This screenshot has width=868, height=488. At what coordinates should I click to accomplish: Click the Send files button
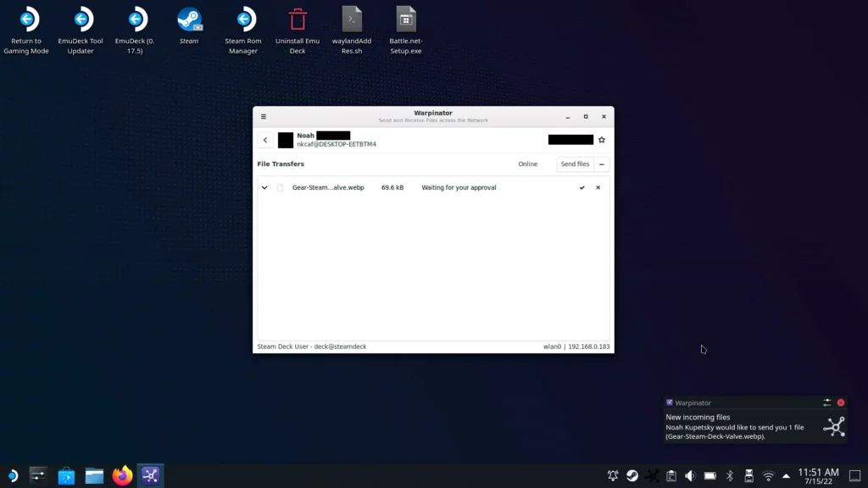click(x=575, y=164)
